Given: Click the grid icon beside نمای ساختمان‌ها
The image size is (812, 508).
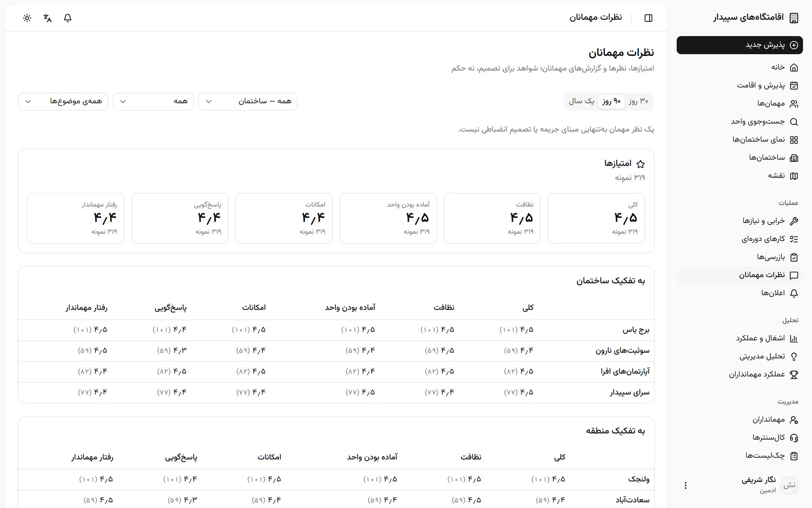Looking at the screenshot, I should click(x=794, y=140).
